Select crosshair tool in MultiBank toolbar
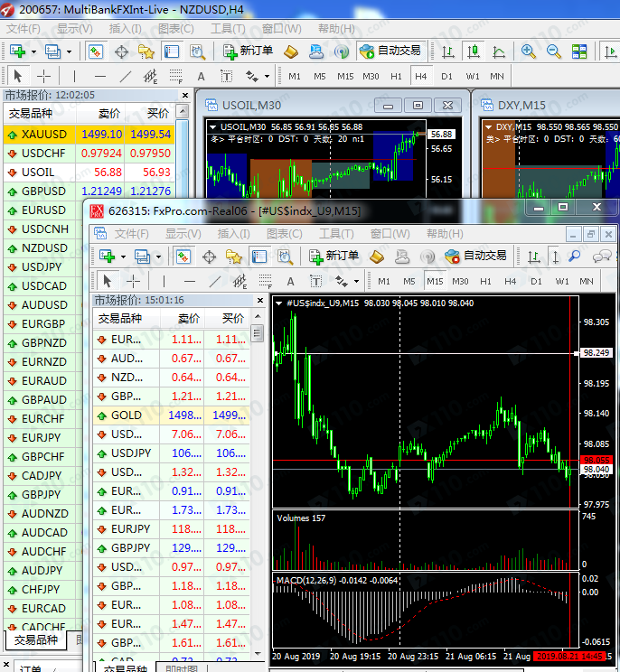 pyautogui.click(x=43, y=77)
